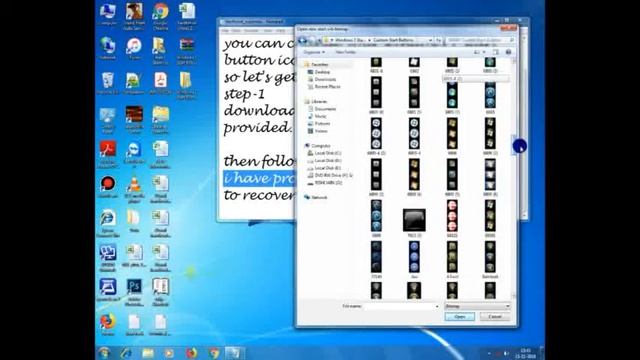
Task: Open the Help menu in Notepad
Action: (x=280, y=31)
